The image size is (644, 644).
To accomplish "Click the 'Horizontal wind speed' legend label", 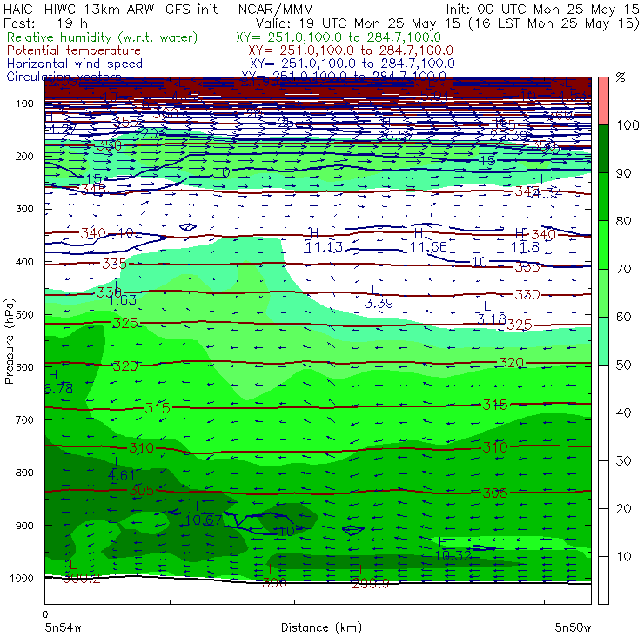I will [75, 64].
